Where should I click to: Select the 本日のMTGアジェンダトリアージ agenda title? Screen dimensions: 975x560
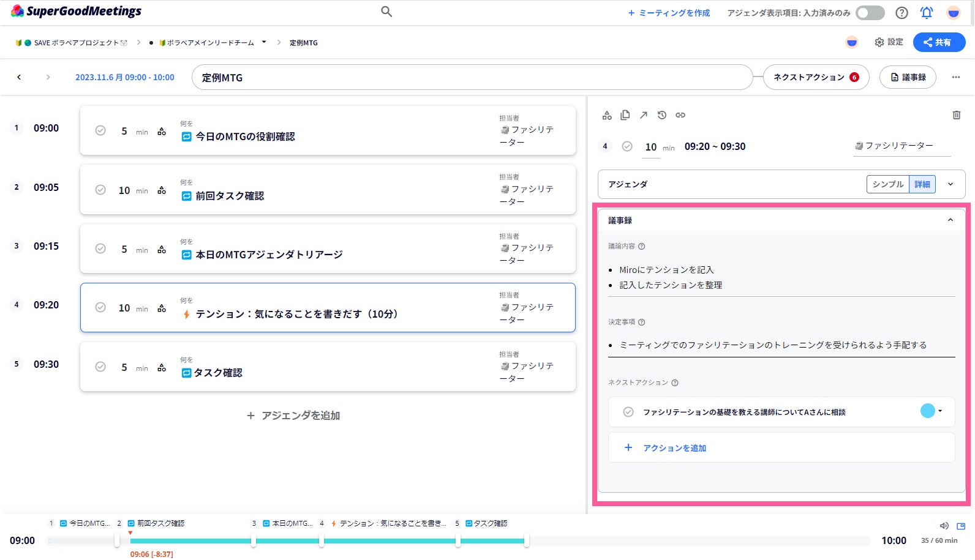[x=269, y=255]
